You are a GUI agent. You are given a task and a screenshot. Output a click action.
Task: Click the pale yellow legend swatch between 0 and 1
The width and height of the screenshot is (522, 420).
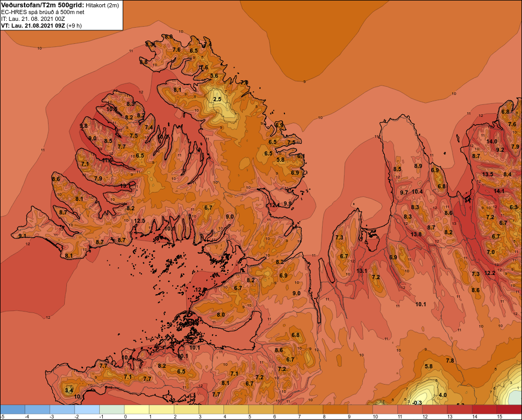point(136,410)
